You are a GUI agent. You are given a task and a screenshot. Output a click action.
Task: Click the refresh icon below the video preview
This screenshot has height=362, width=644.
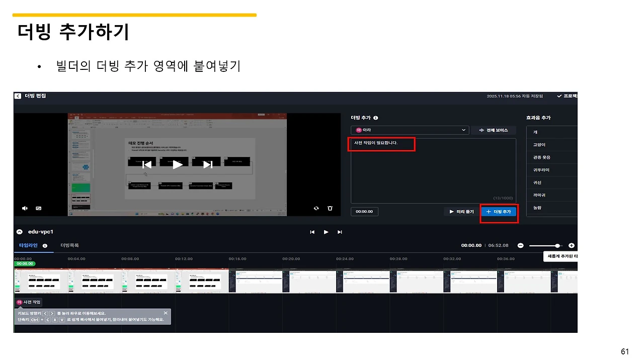pyautogui.click(x=316, y=208)
